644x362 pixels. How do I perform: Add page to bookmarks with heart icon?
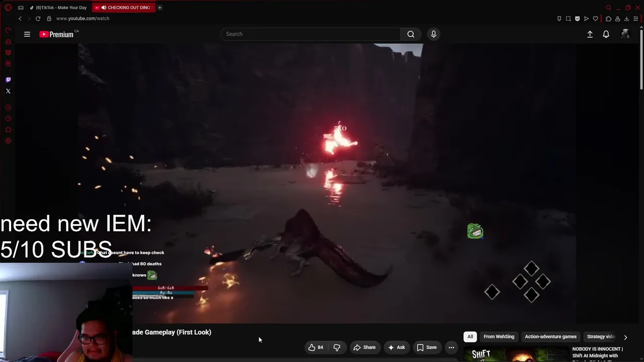coord(595,19)
